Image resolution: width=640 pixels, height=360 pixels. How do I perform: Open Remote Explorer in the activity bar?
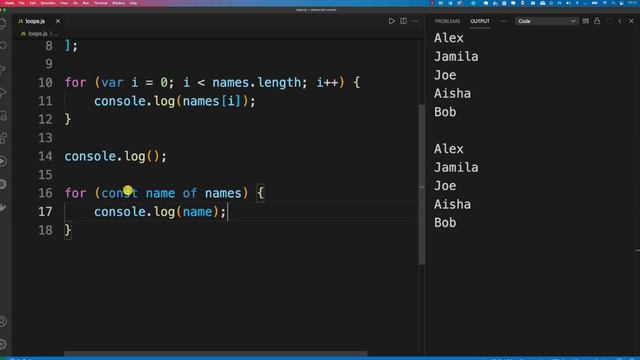(3, 116)
